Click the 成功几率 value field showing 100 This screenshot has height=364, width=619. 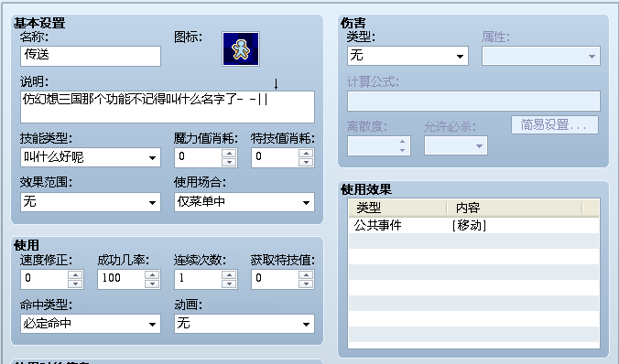pyautogui.click(x=121, y=279)
